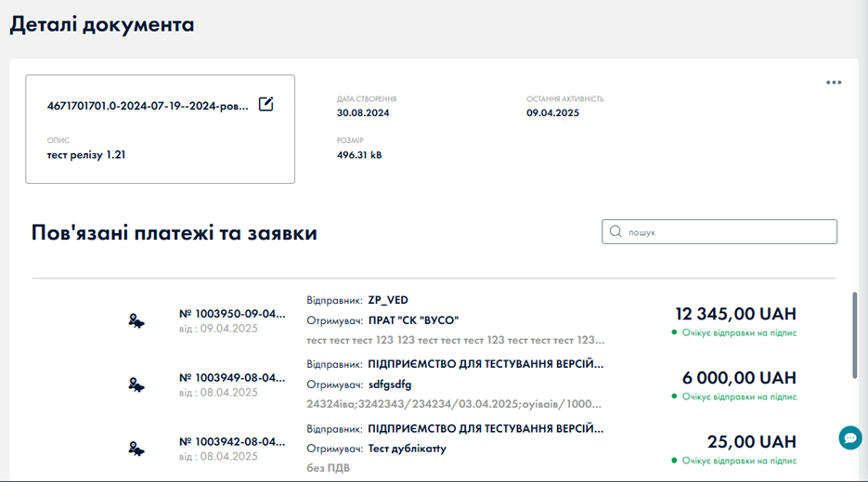Click payment icon for № 1003949-08-04
868x482 pixels.
136,384
